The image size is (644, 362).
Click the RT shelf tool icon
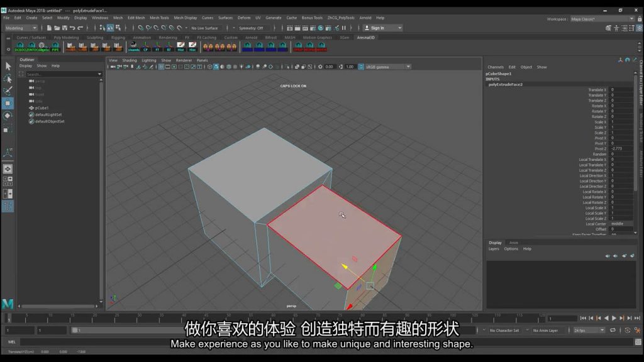point(169,47)
